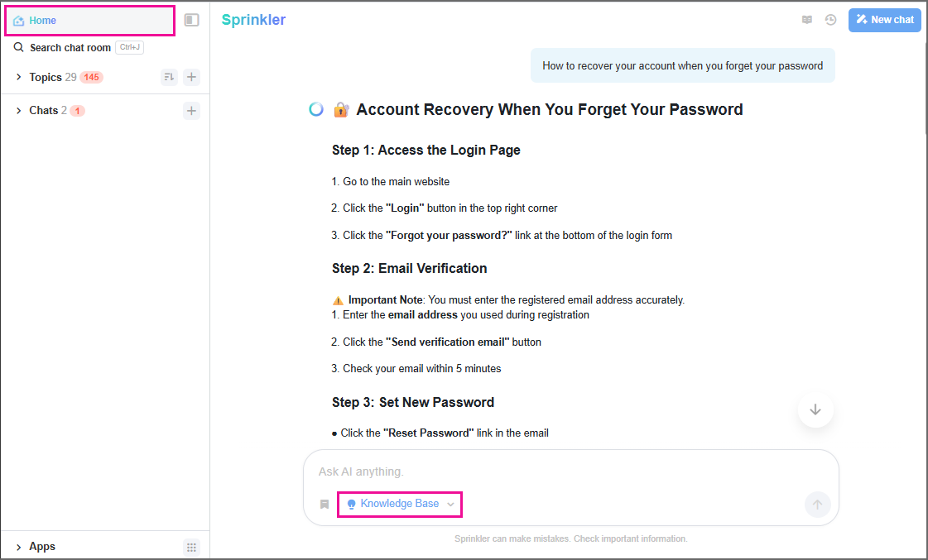Add a new chat with the plus icon
Screen dimensions: 928x560
tap(192, 110)
